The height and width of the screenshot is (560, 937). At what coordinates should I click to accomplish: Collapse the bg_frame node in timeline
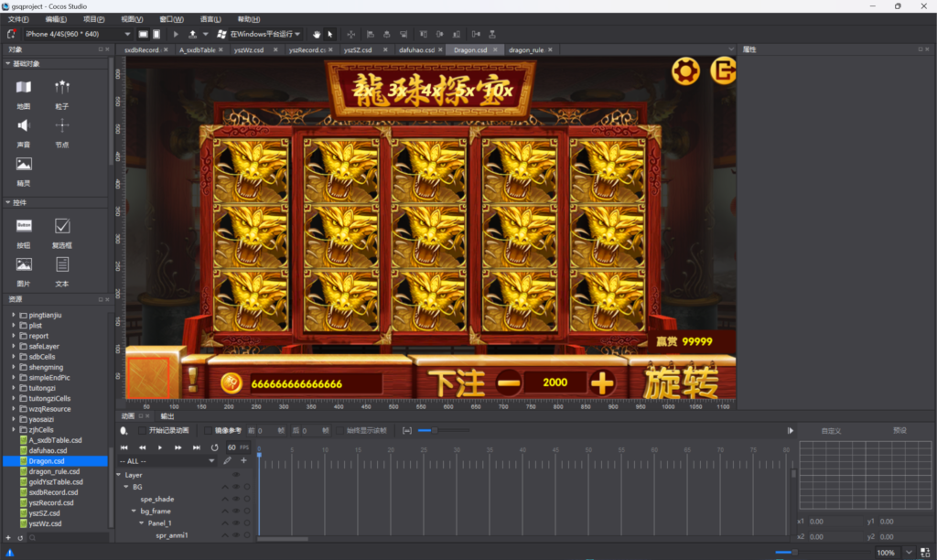(x=133, y=511)
